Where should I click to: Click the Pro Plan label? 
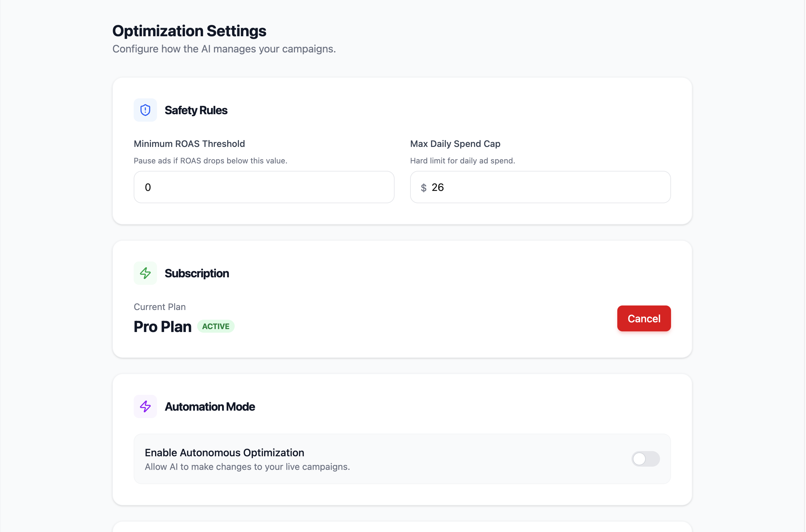click(x=162, y=326)
